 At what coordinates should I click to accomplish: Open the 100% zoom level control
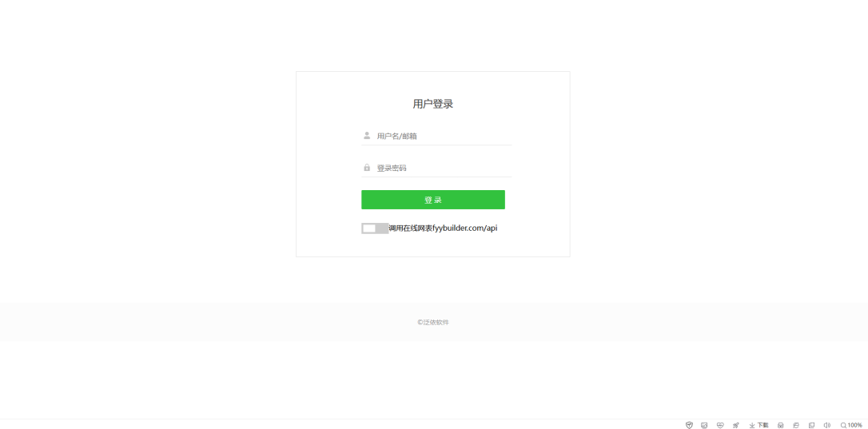tap(851, 425)
